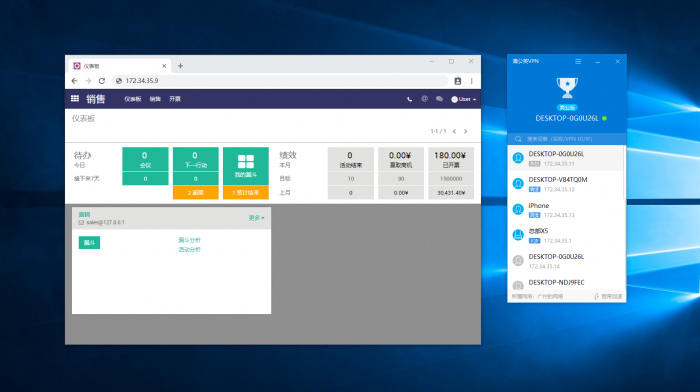The width and height of the screenshot is (700, 392).
Task: Click the globe icon in navbar
Action: coord(424,99)
